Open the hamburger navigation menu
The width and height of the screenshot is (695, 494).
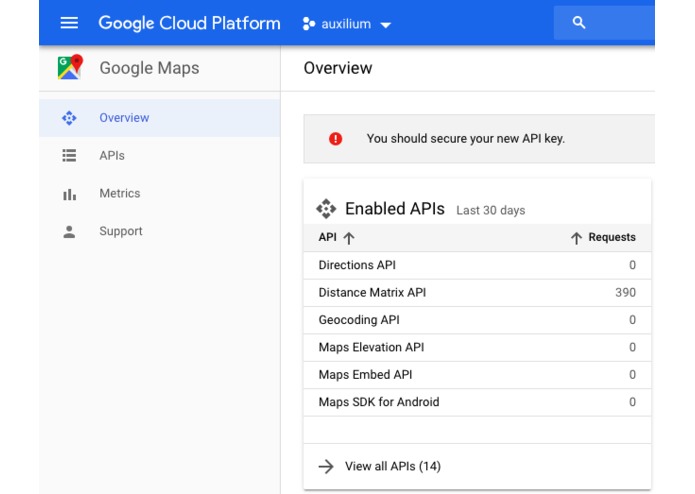click(x=69, y=23)
